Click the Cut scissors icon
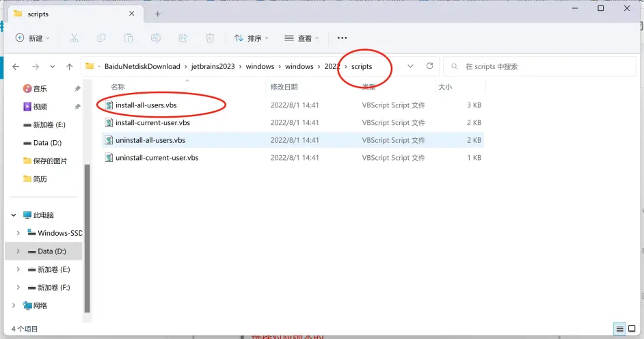The height and width of the screenshot is (339, 644). coord(74,38)
